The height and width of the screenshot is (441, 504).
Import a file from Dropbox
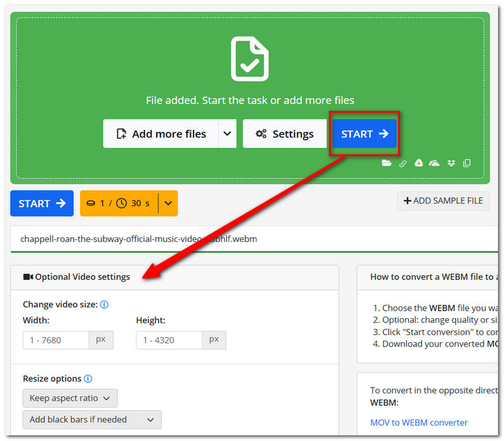point(451,163)
